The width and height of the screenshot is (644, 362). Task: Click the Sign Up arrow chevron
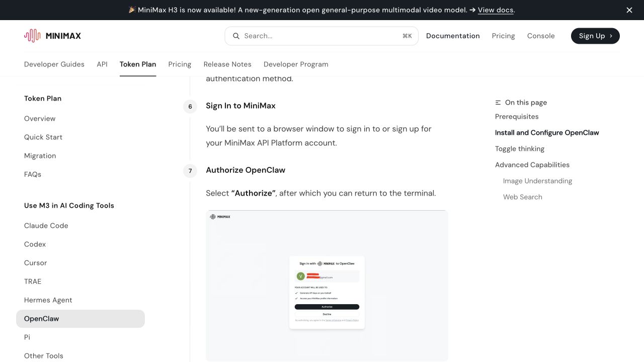tap(611, 36)
